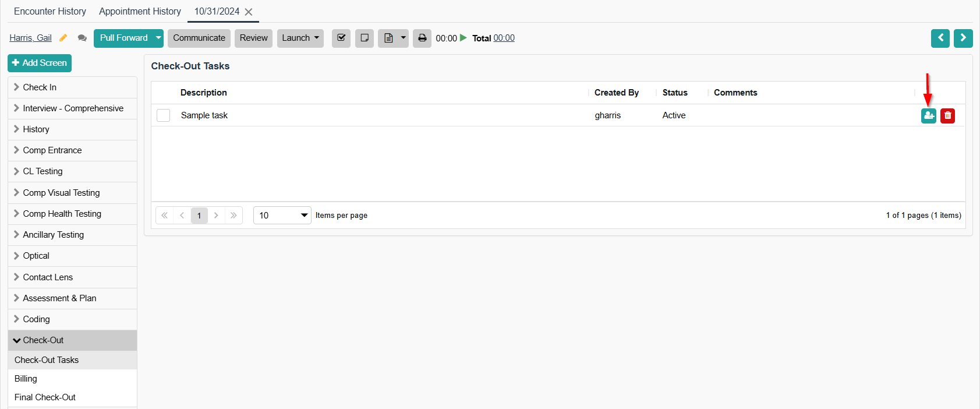980x409 pixels.
Task: Go to the previous screen arrow button
Action: tap(940, 38)
